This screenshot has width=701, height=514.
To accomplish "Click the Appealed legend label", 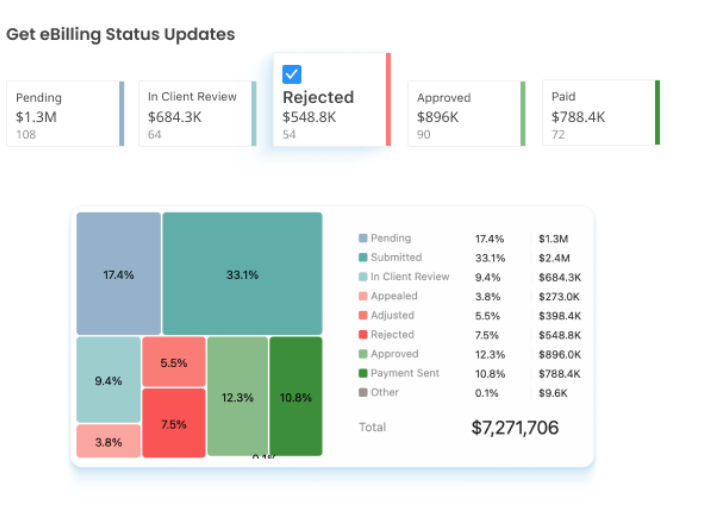I will [x=394, y=296].
